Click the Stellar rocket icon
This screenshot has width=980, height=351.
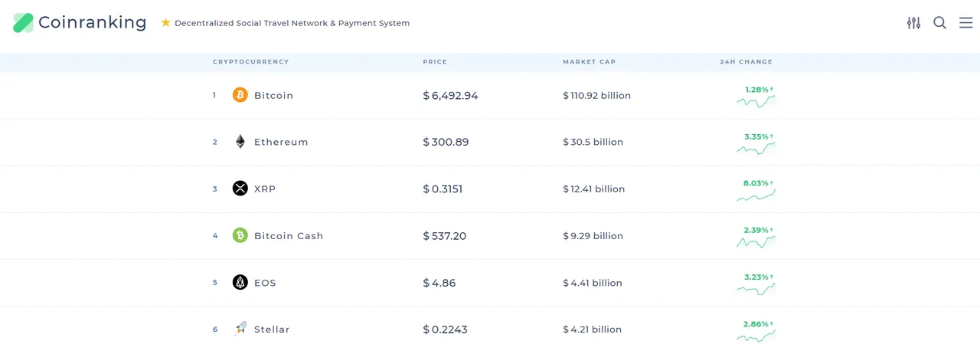coord(240,329)
